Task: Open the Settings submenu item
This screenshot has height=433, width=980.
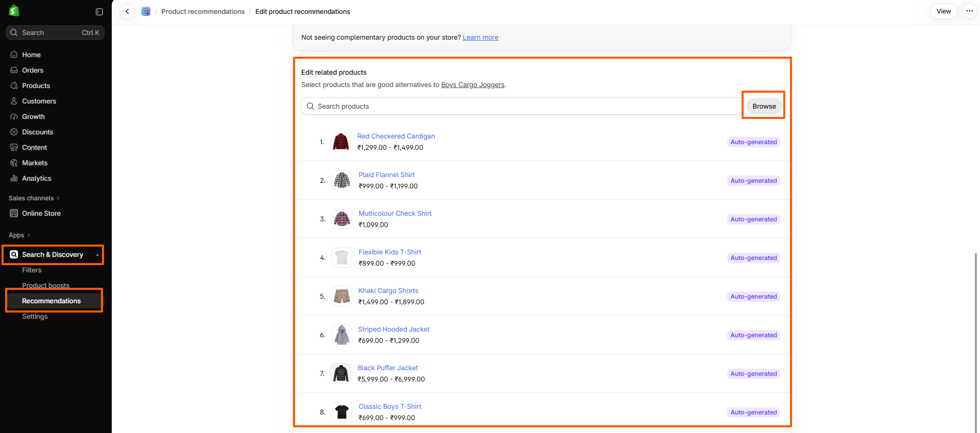Action: (35, 316)
